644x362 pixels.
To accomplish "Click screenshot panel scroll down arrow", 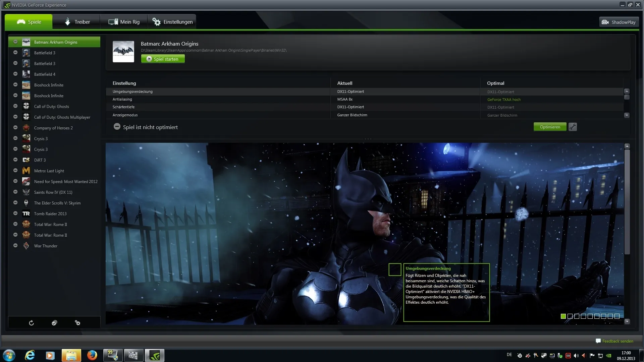I will pos(627,321).
